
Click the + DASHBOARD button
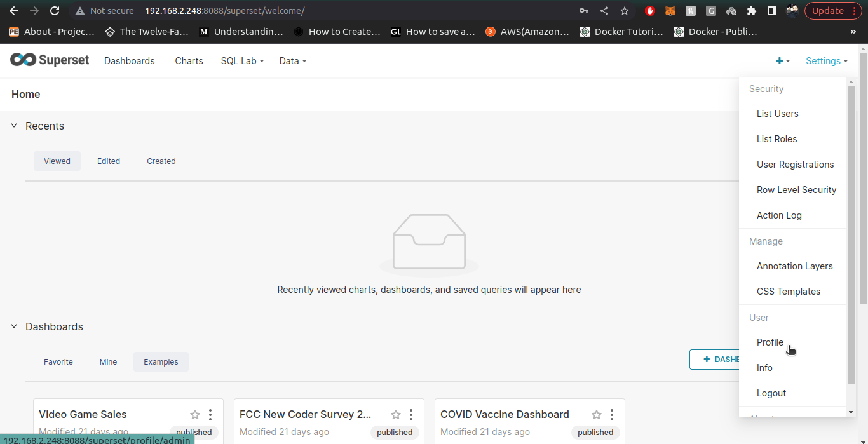pyautogui.click(x=722, y=359)
